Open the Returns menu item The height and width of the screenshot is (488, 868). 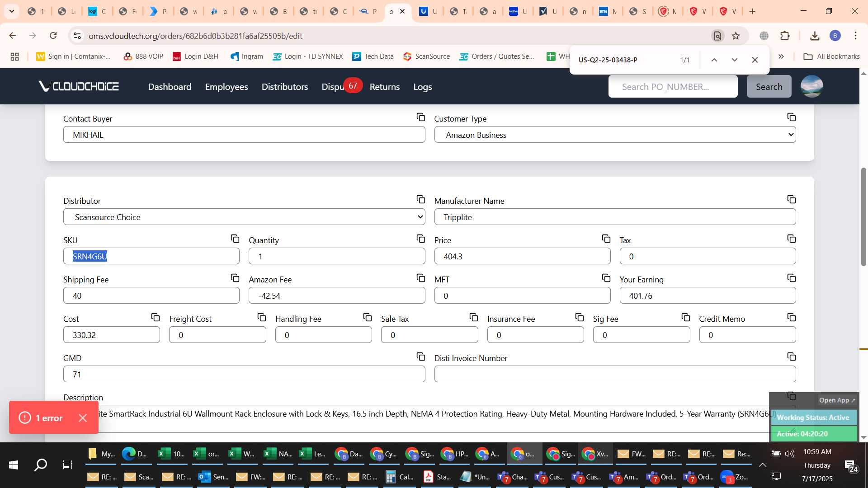(x=385, y=87)
